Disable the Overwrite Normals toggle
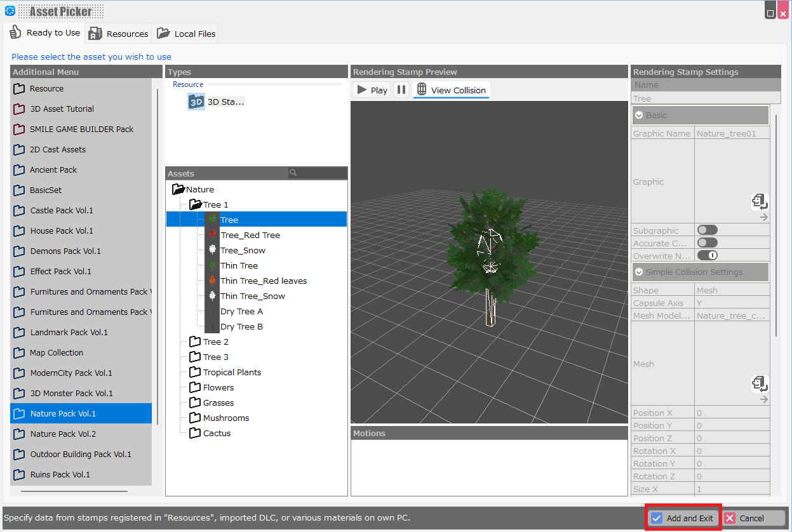 click(x=707, y=255)
